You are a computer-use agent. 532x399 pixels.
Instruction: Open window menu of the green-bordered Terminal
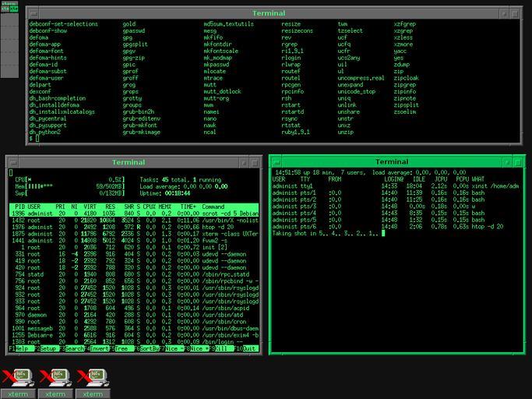pyautogui.click(x=276, y=162)
